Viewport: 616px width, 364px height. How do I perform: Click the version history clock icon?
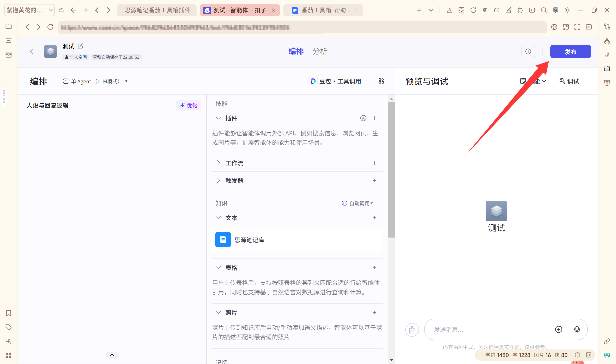528,51
